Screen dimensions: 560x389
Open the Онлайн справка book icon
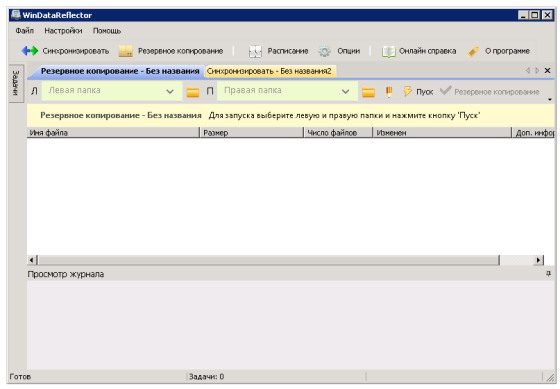click(389, 51)
